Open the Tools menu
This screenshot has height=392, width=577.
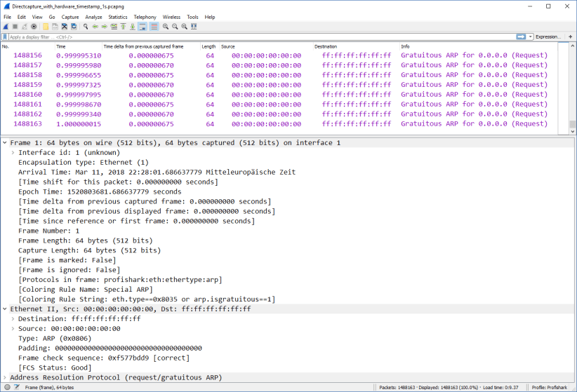[x=192, y=17]
